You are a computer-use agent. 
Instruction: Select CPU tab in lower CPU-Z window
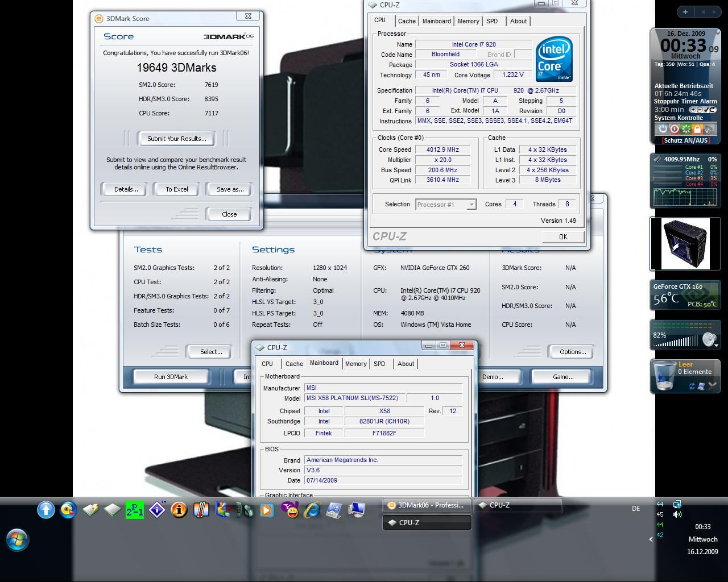coord(267,364)
